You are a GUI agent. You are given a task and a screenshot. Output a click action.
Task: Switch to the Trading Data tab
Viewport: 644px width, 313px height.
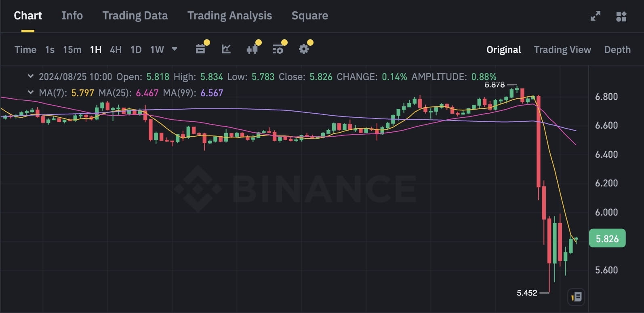(x=135, y=16)
